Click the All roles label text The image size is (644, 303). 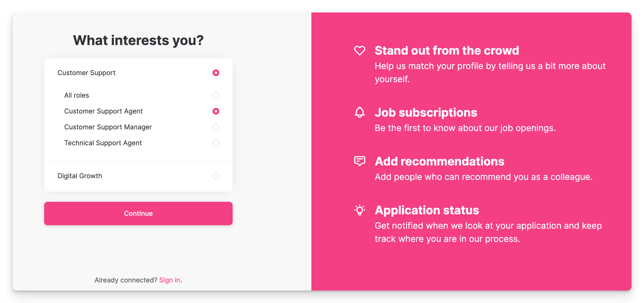77,95
